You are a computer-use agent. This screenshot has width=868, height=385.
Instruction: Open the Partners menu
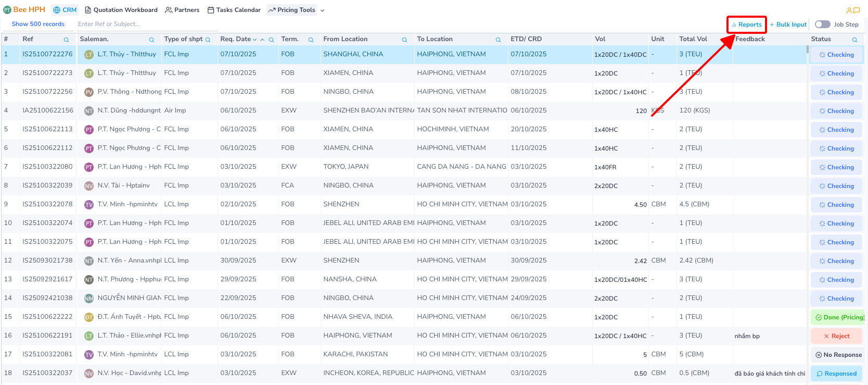tap(182, 10)
